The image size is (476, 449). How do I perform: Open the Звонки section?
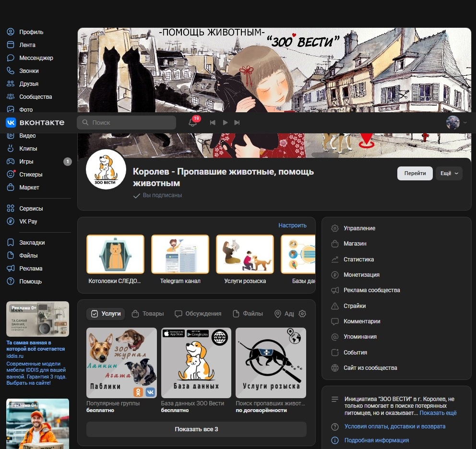tap(23, 71)
